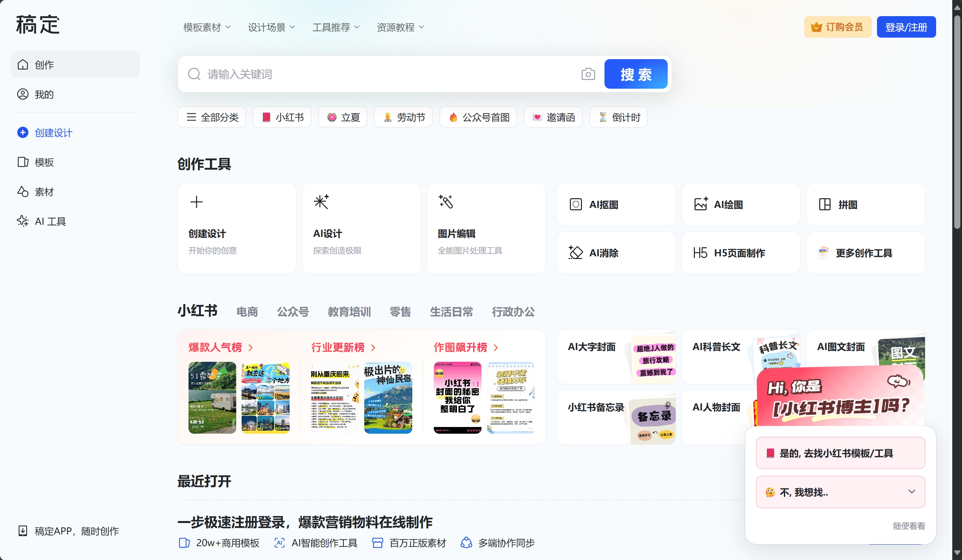Switch to the 电商 tab

pos(247,311)
